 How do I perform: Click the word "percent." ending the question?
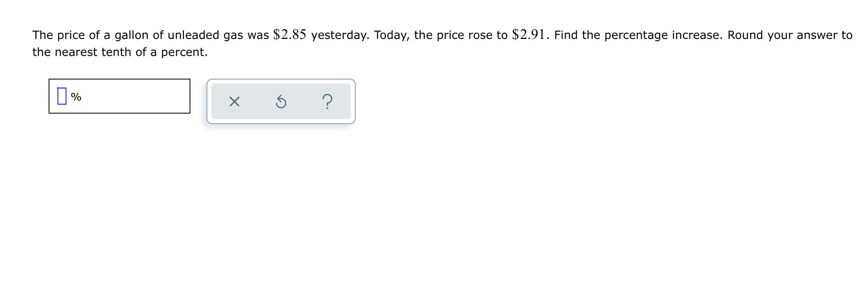[184, 52]
